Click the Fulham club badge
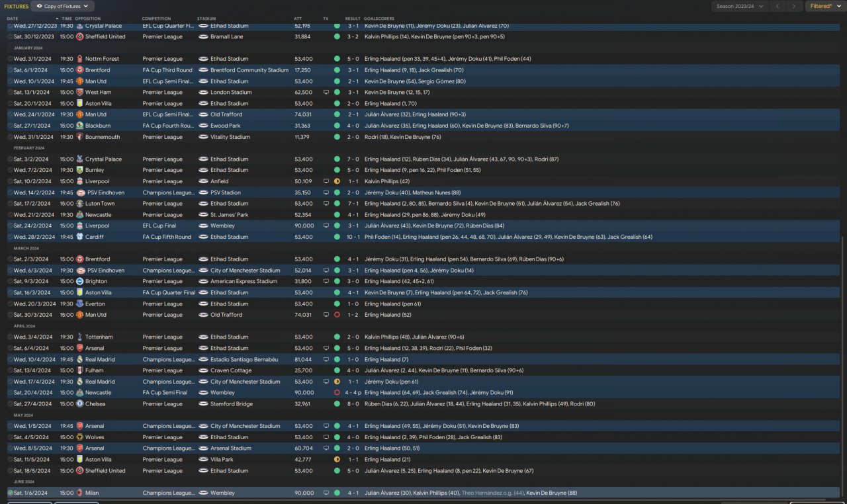Screen dimensions: 847x504 pos(79,370)
